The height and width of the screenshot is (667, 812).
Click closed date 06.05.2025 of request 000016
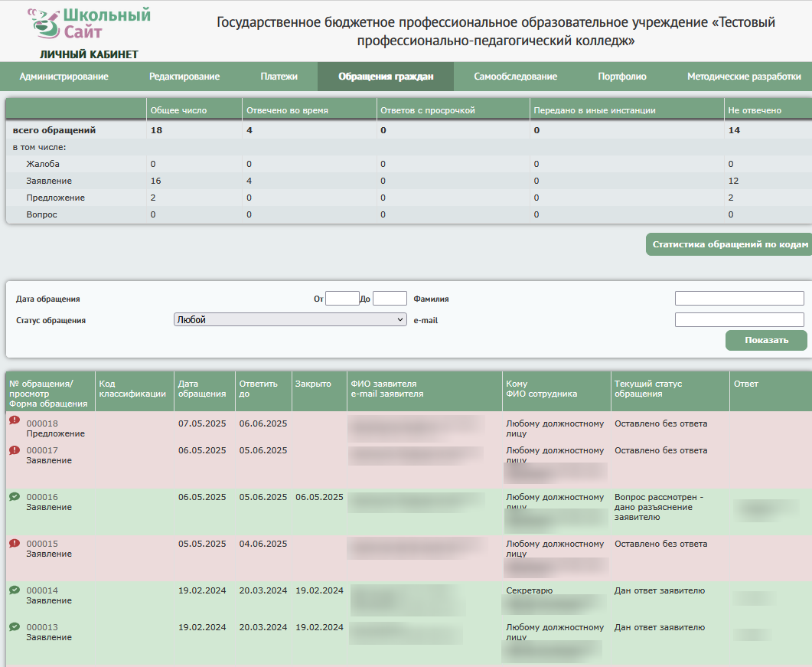(x=319, y=497)
